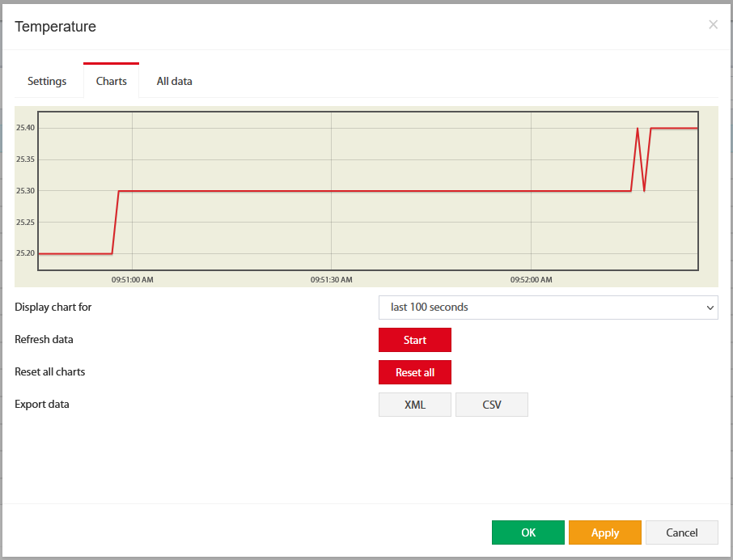Open the 'Display chart for' dropdown

click(548, 308)
